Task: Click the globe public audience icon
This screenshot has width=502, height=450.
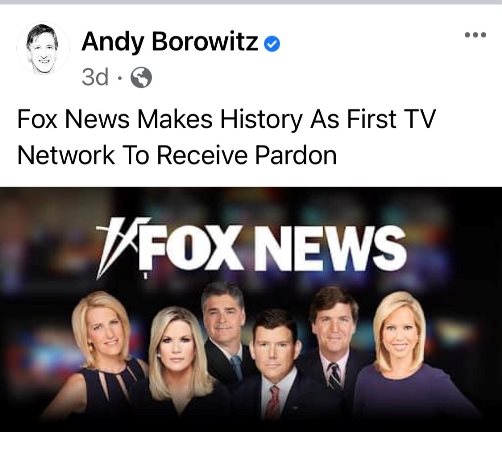Action: click(141, 77)
